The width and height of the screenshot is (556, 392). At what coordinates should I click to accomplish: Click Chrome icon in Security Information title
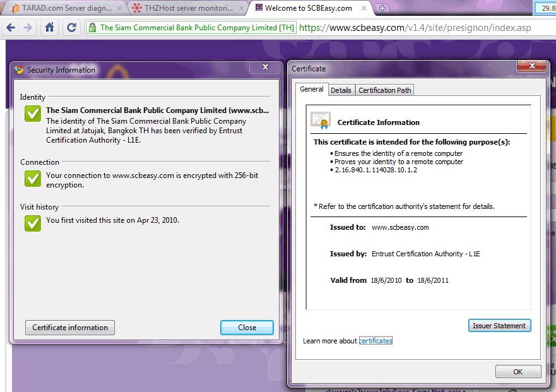coord(19,70)
